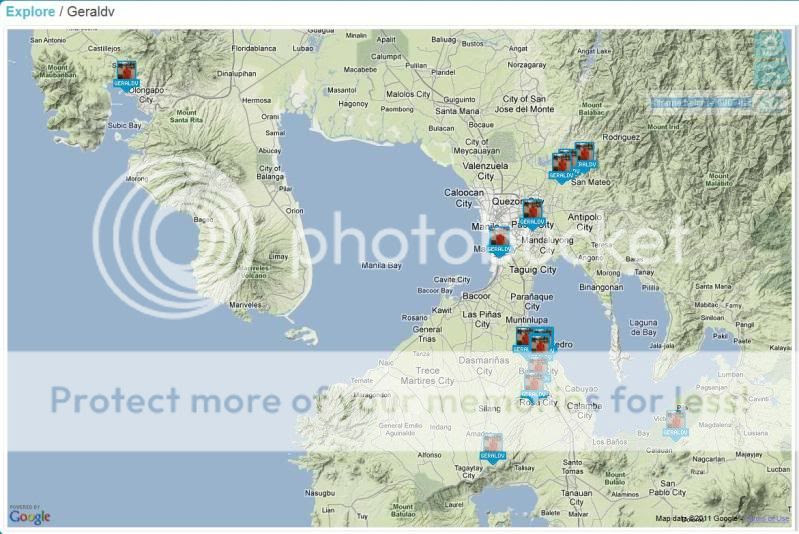Open the Geraldv marker on Quezon City
The image size is (799, 534).
[x=532, y=215]
